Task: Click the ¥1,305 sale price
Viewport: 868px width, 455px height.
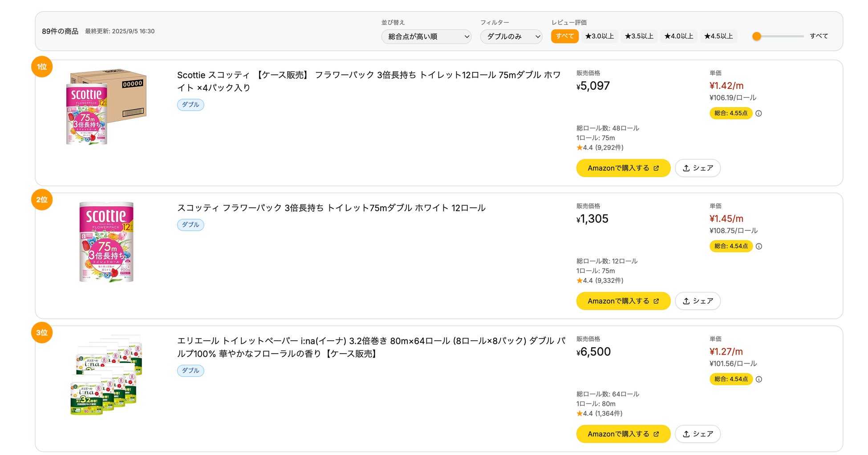Action: pyautogui.click(x=592, y=219)
